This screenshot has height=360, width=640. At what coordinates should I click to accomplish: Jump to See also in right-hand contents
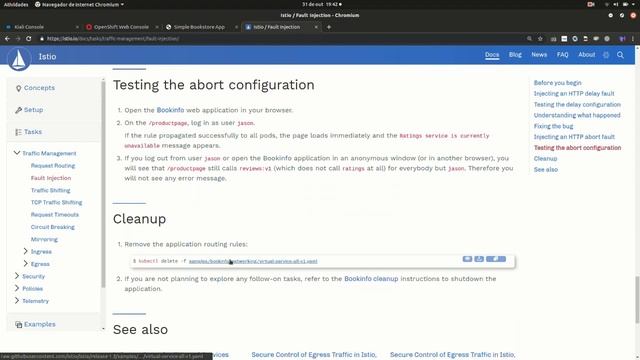(x=546, y=169)
